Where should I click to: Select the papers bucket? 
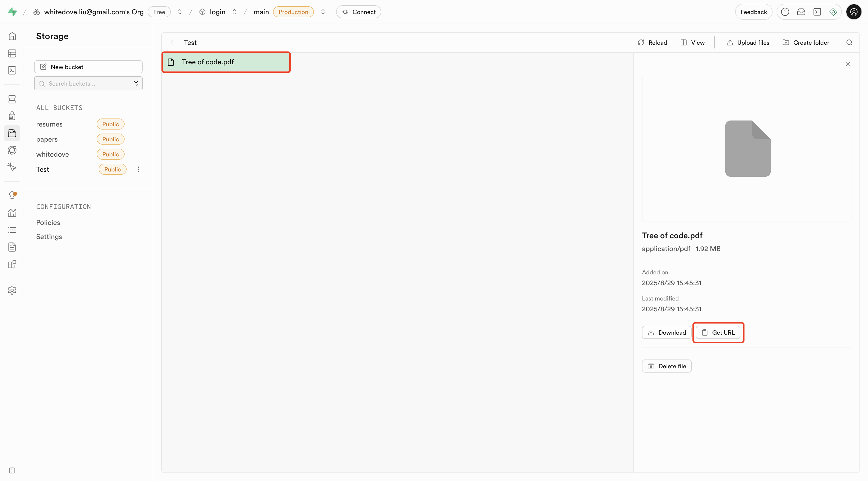47,139
